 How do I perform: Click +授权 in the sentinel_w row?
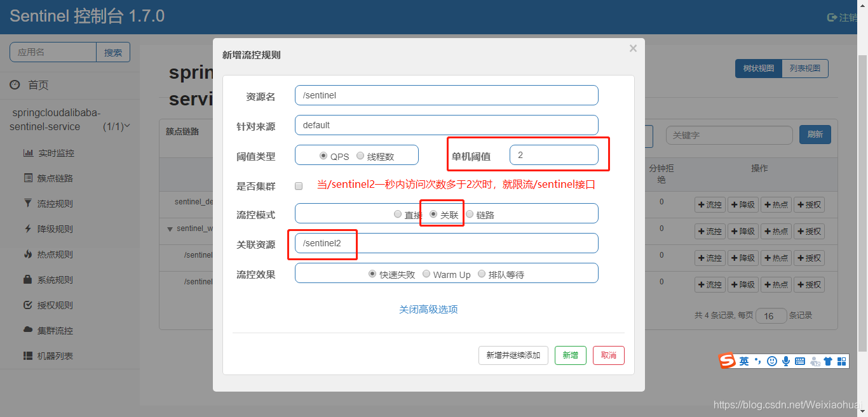810,231
